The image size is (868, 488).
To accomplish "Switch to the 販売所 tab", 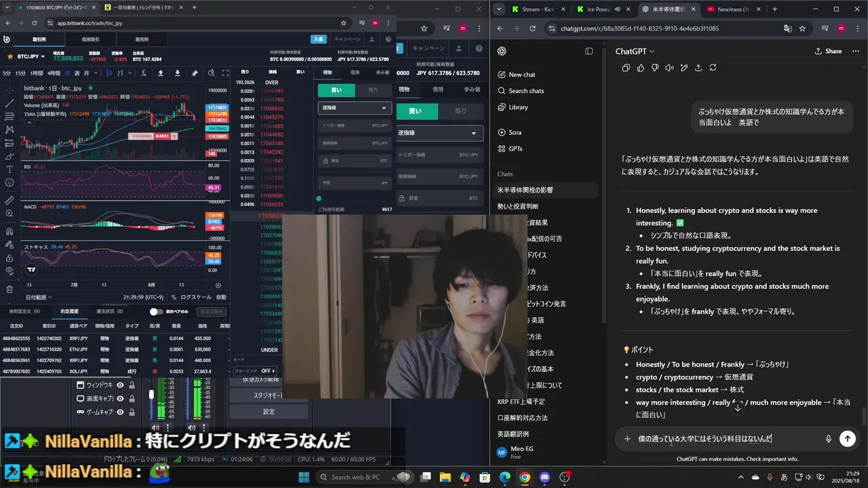I will coord(142,39).
